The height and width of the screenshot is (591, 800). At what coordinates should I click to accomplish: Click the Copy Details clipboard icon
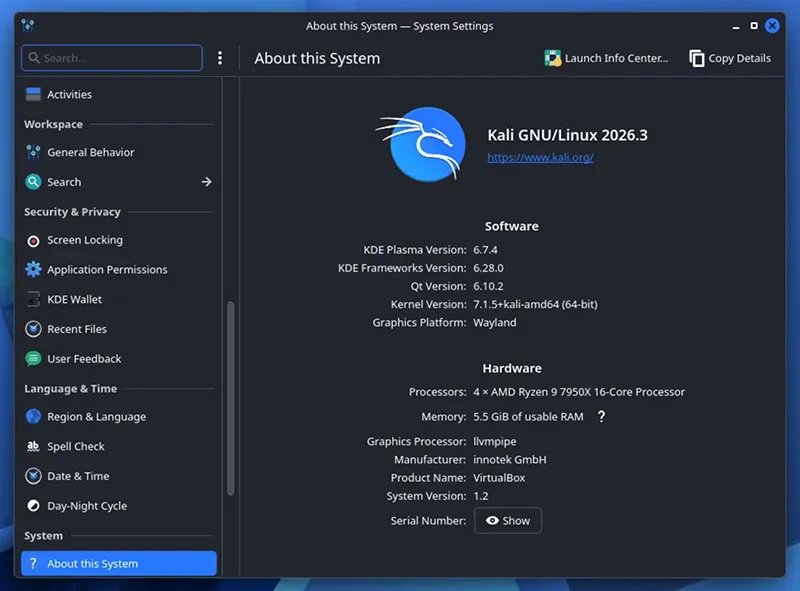tap(696, 58)
